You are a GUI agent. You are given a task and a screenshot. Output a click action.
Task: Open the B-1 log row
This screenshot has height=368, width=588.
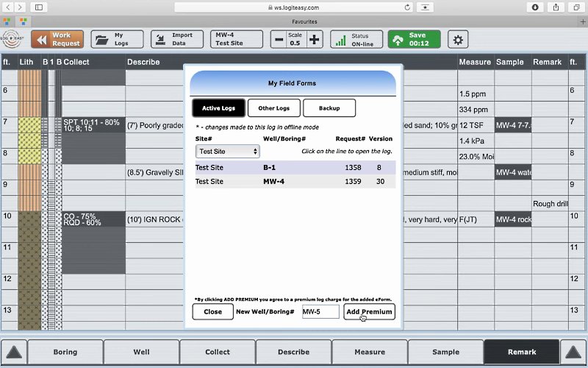click(295, 168)
